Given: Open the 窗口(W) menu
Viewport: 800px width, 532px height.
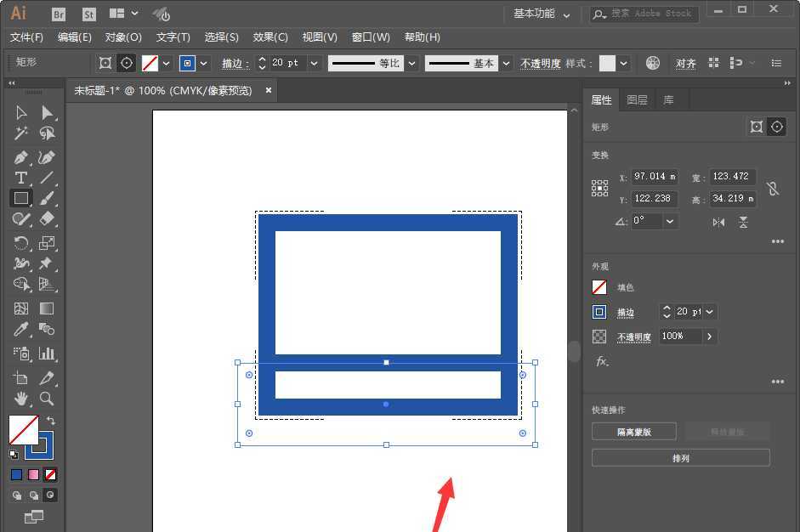Looking at the screenshot, I should coord(372,37).
